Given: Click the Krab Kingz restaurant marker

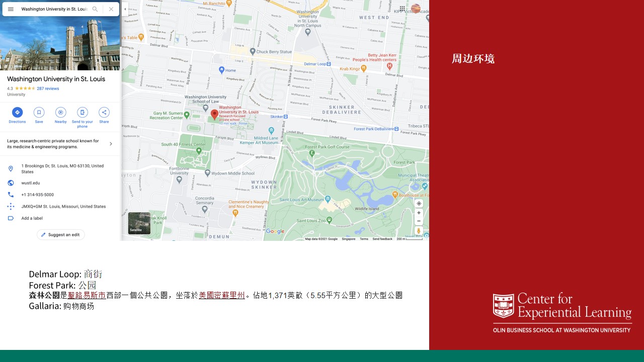Looking at the screenshot, I should (x=364, y=69).
